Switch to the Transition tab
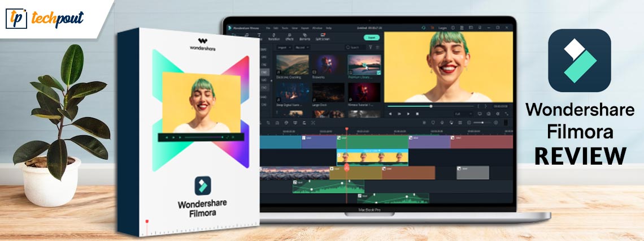The height and width of the screenshot is (241, 644). 274,37
